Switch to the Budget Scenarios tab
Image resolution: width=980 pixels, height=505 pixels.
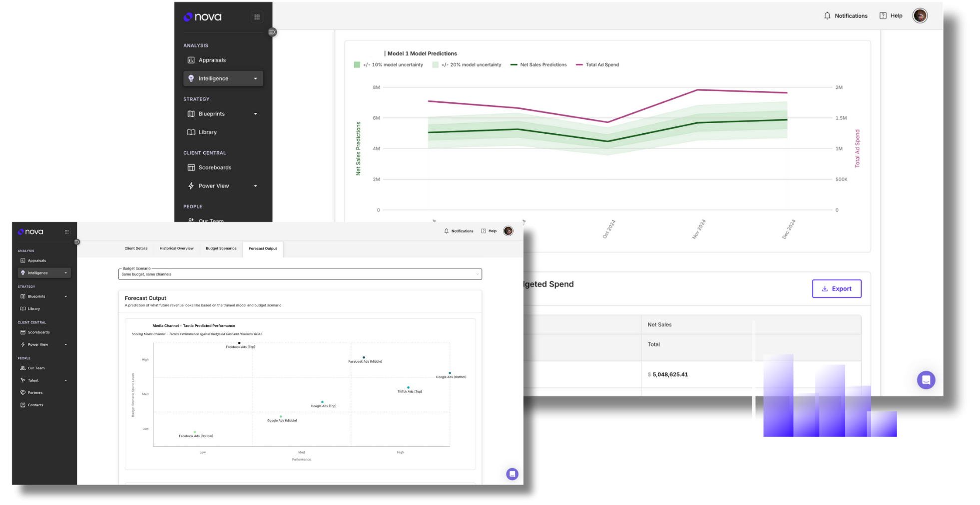221,249
